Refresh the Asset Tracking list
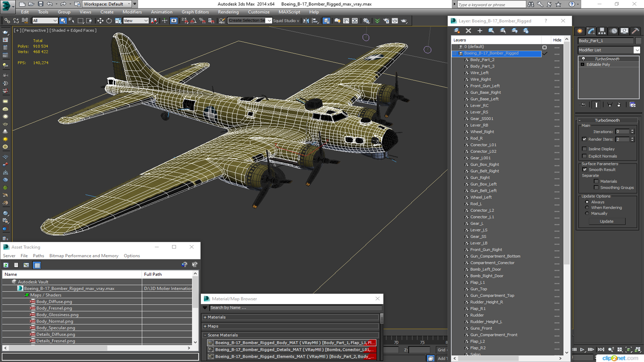The width and height of the screenshot is (644, 362). coord(6,265)
